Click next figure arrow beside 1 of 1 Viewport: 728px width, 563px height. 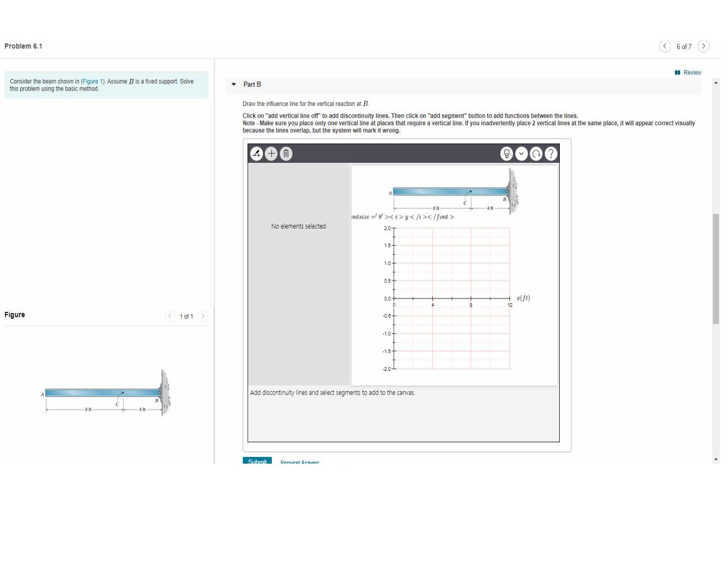(203, 316)
